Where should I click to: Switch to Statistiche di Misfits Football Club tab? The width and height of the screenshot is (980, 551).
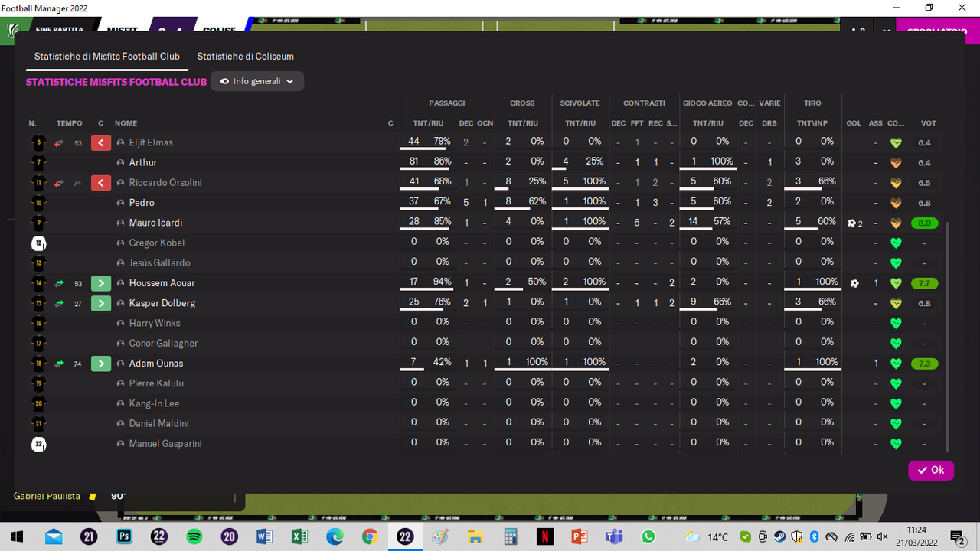coord(107,57)
